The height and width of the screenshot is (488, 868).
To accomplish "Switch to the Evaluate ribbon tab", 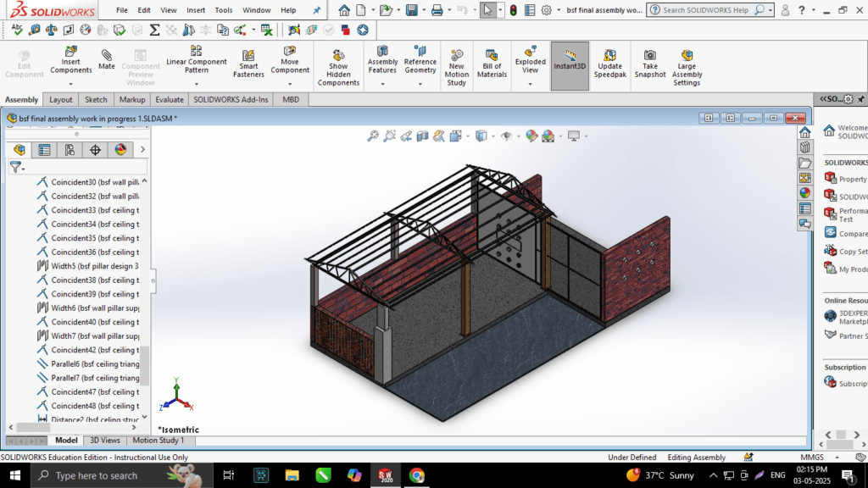I will [170, 99].
